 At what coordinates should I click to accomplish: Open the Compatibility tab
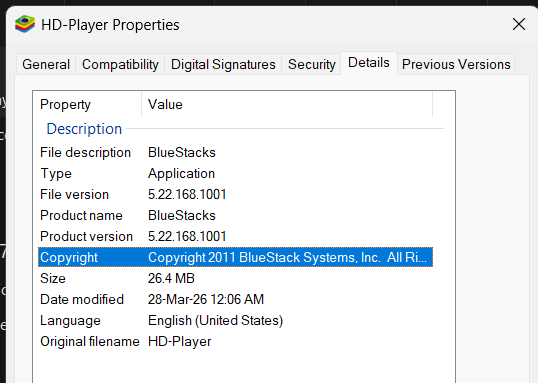click(x=120, y=64)
